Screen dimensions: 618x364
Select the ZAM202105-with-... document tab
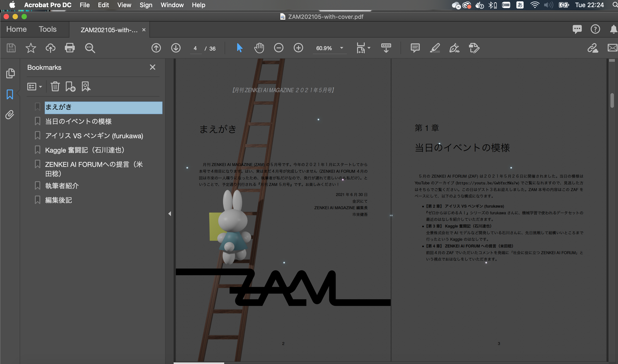pos(109,30)
